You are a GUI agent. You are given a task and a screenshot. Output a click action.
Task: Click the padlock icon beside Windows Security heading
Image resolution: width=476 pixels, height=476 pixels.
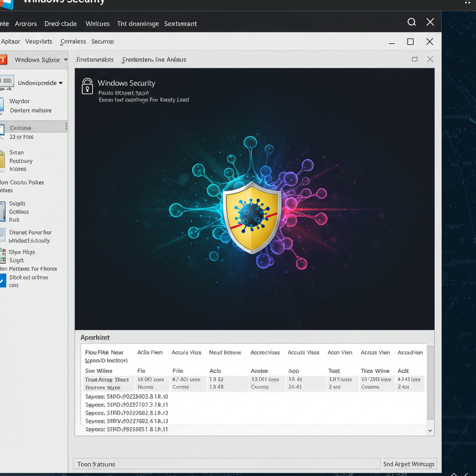pos(87,86)
